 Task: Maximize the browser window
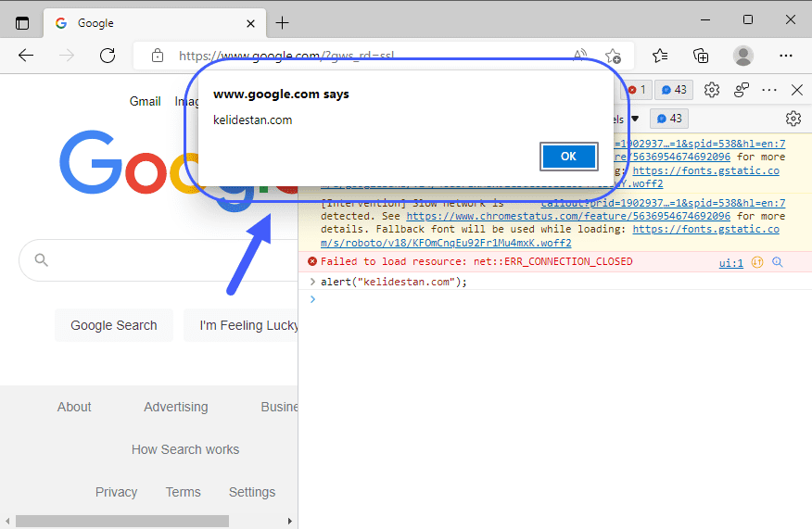tap(748, 19)
